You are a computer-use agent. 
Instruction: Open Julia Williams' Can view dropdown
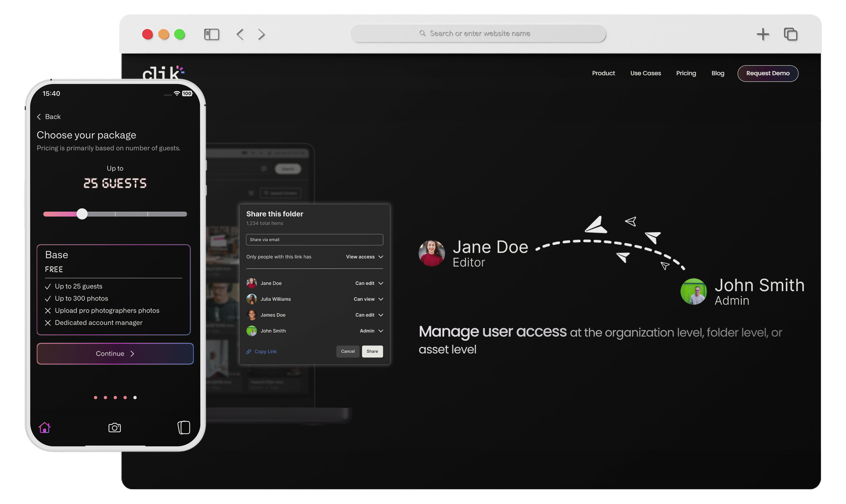tap(368, 299)
